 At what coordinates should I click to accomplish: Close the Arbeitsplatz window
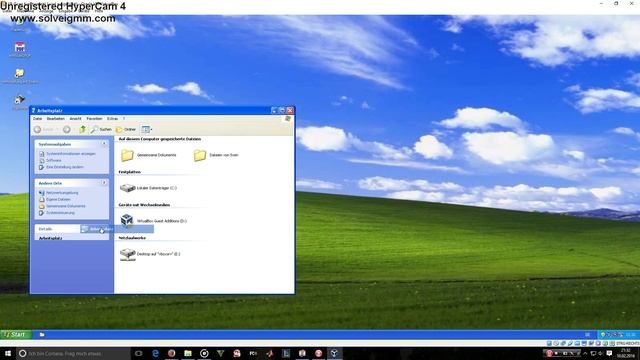click(x=290, y=110)
